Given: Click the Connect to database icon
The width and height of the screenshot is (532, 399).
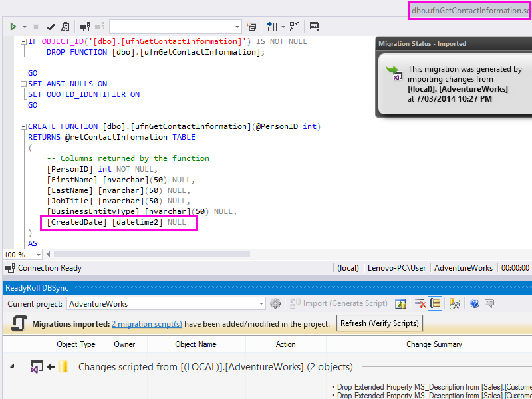Looking at the screenshot, I should click(x=85, y=27).
